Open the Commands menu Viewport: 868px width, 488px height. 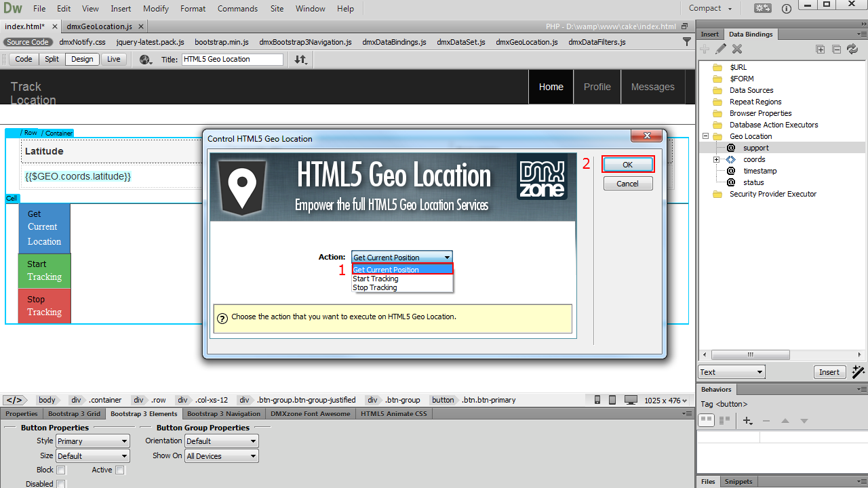pyautogui.click(x=237, y=9)
